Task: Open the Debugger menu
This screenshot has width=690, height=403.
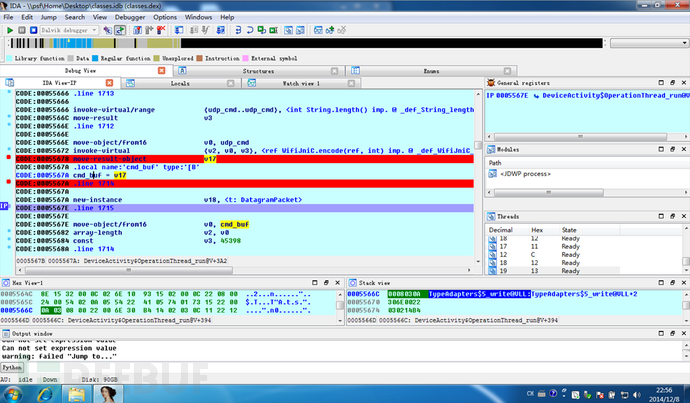Action: point(130,17)
